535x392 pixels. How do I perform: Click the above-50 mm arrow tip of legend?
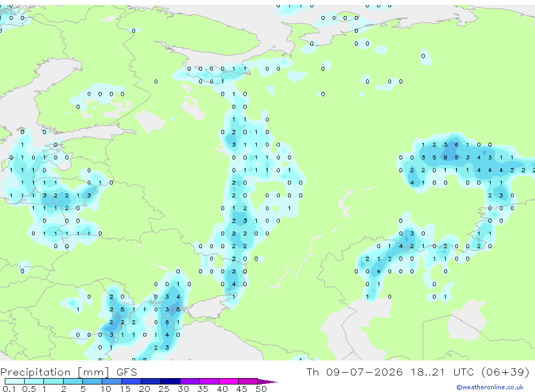coord(267,382)
